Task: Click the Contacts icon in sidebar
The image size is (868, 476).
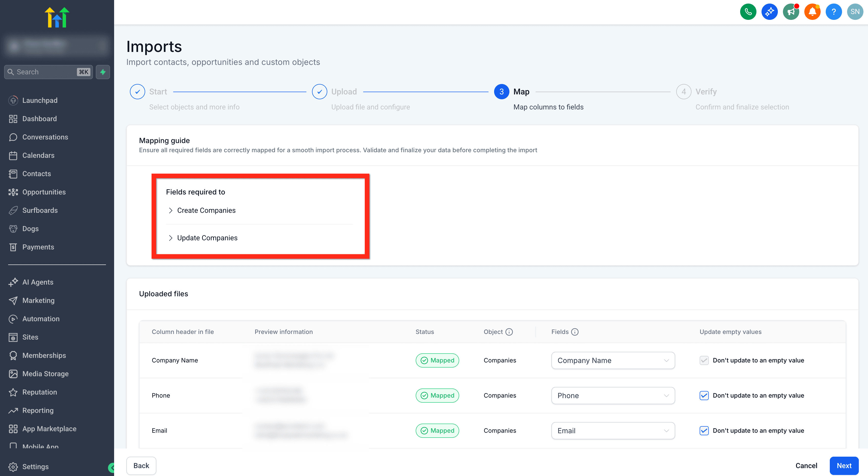Action: click(13, 174)
